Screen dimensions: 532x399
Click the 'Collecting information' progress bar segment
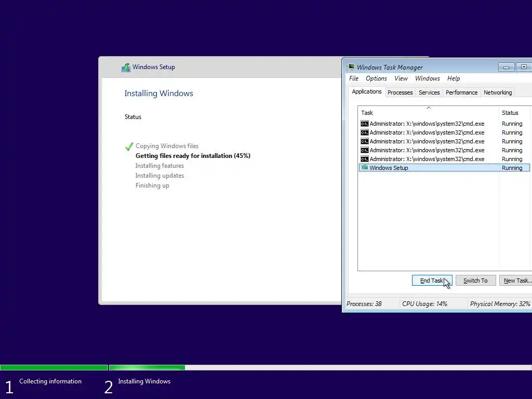54,367
